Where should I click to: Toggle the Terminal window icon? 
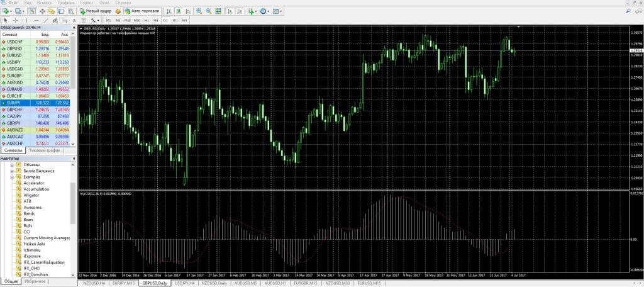pos(61,11)
